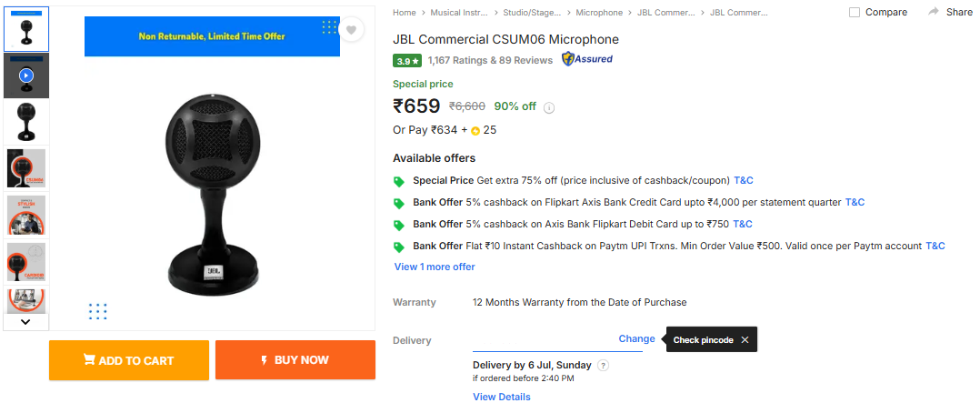The width and height of the screenshot is (980, 413).
Task: Open View Details for delivery
Action: [x=502, y=397]
